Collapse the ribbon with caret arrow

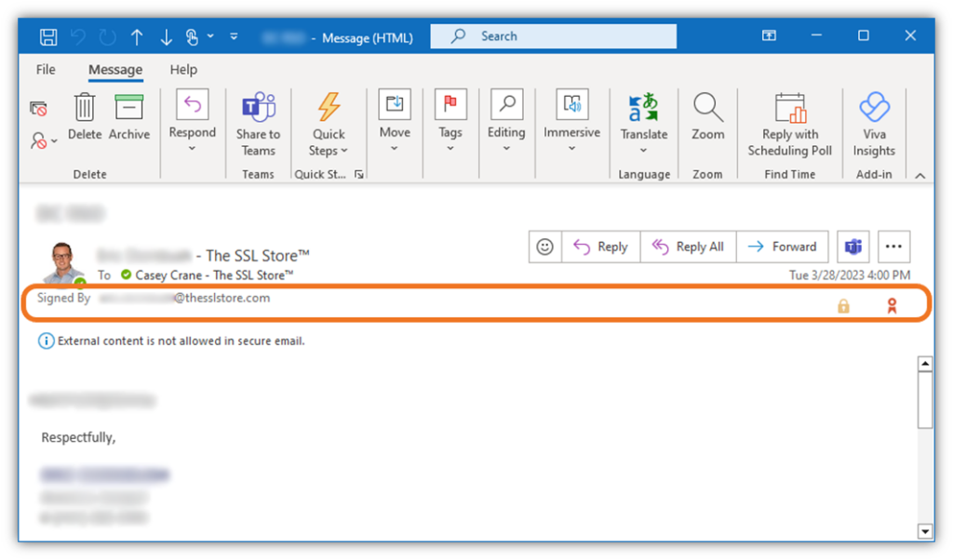[x=920, y=176]
